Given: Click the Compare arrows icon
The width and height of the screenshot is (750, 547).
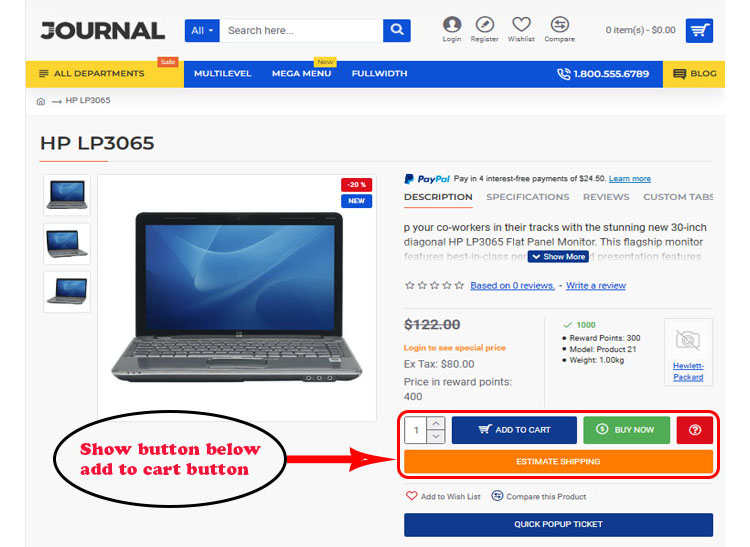Looking at the screenshot, I should click(559, 24).
